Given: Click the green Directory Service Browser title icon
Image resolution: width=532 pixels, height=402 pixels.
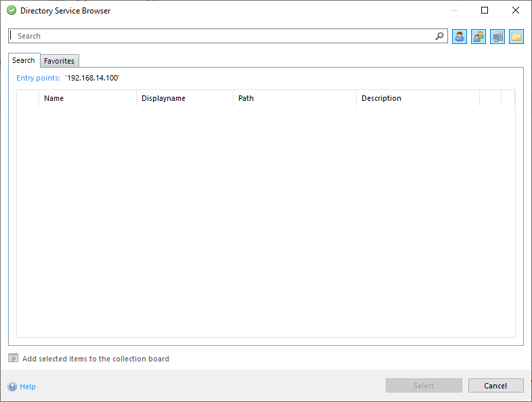Looking at the screenshot, I should pos(12,11).
